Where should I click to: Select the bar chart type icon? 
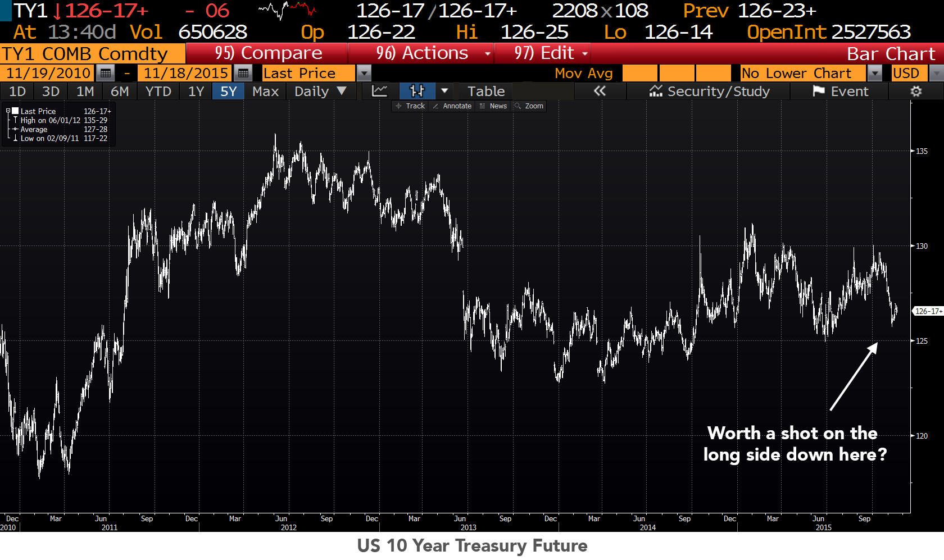pos(417,91)
